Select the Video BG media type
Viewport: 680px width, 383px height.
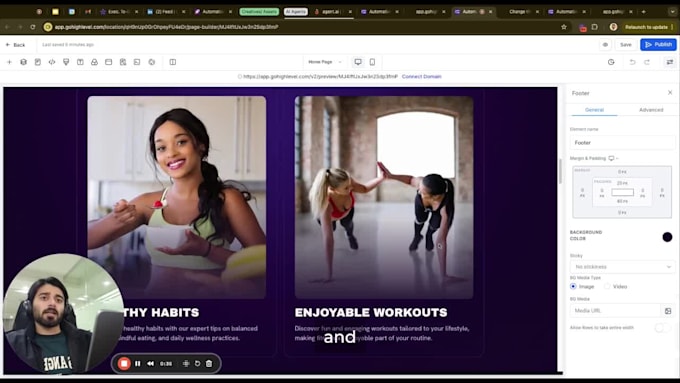(607, 286)
